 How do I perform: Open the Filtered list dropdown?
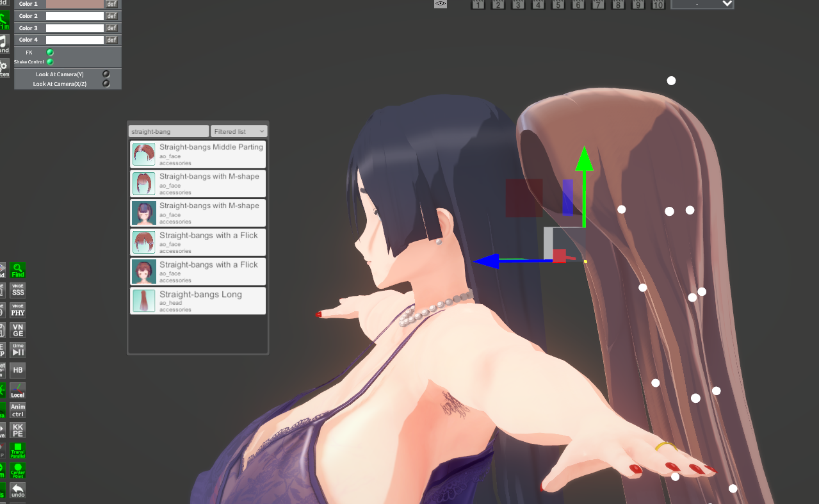[x=239, y=131]
